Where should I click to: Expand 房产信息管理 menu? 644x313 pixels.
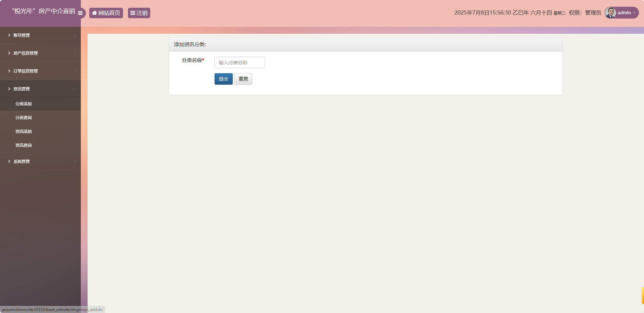(40, 53)
